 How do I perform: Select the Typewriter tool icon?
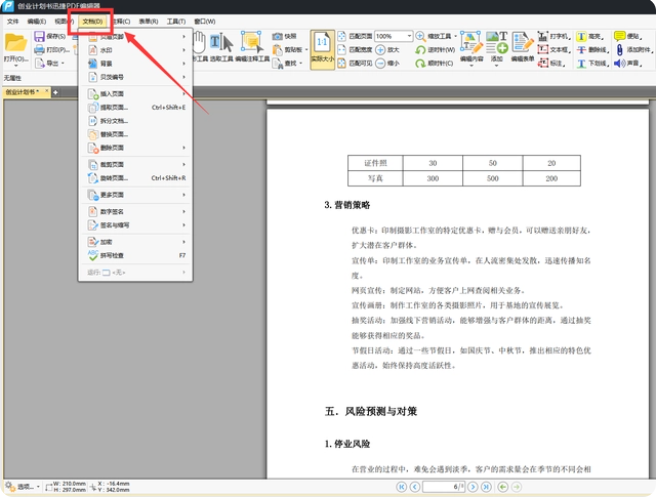coord(543,37)
